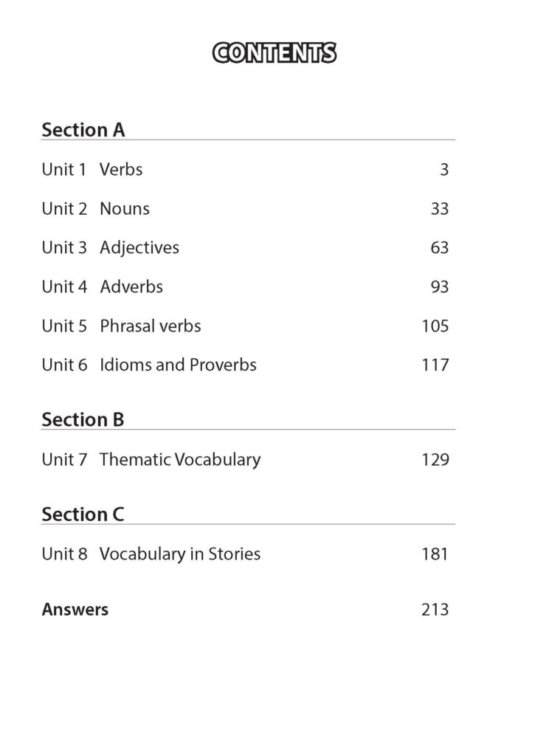
Task: Click page number 213 for Answers
Action: (x=435, y=610)
